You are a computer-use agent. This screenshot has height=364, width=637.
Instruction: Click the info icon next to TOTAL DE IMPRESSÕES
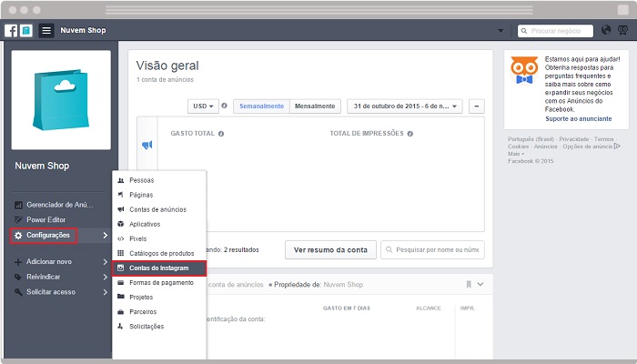click(x=410, y=134)
